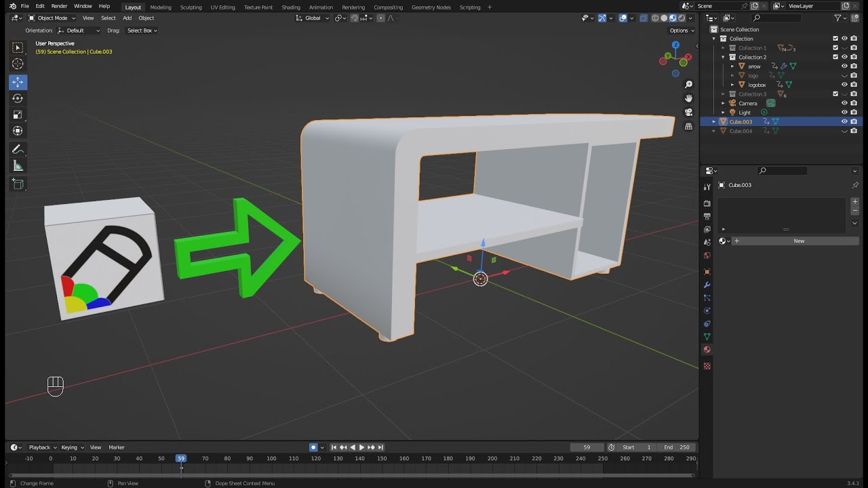Click the viewport zoom magnifier icon

pyautogui.click(x=688, y=85)
